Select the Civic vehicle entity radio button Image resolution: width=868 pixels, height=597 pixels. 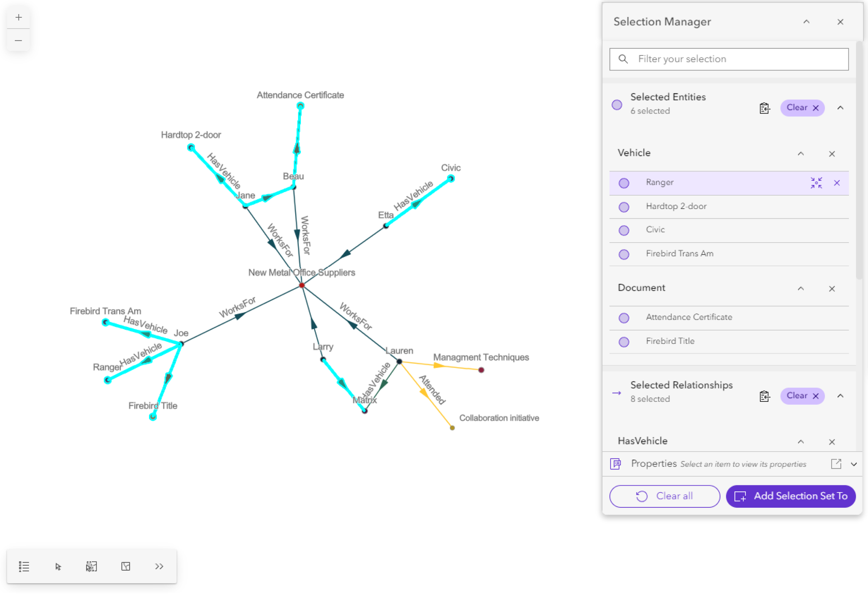(624, 230)
